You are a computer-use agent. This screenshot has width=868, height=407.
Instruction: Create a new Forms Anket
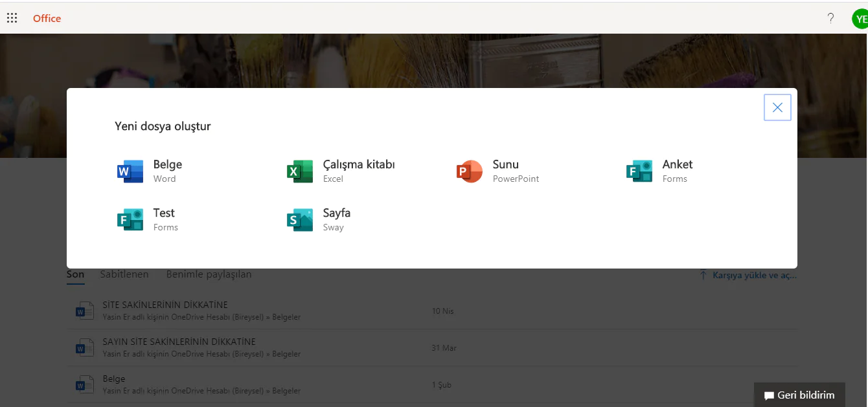point(659,171)
